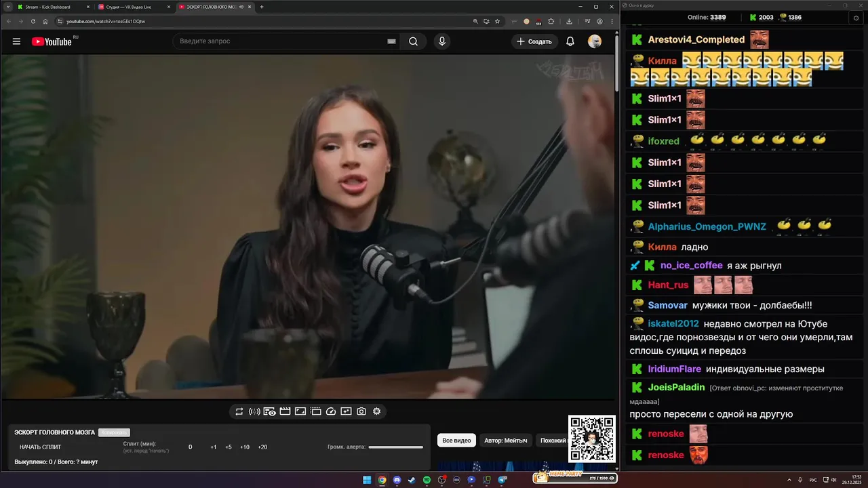Viewport: 868px width, 488px height.
Task: Click username Alpharius_Omegon_PWNZ in chat
Action: click(x=707, y=226)
